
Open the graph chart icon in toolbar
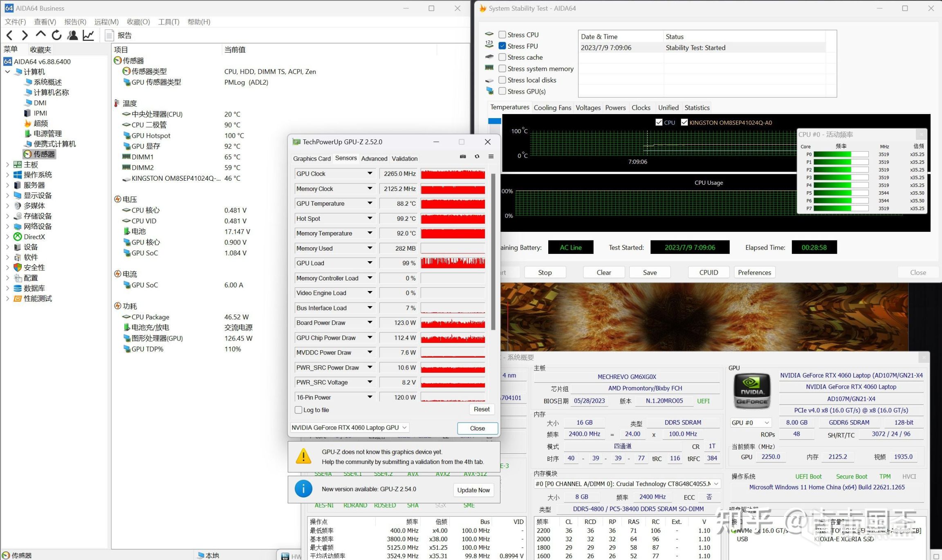(x=88, y=36)
